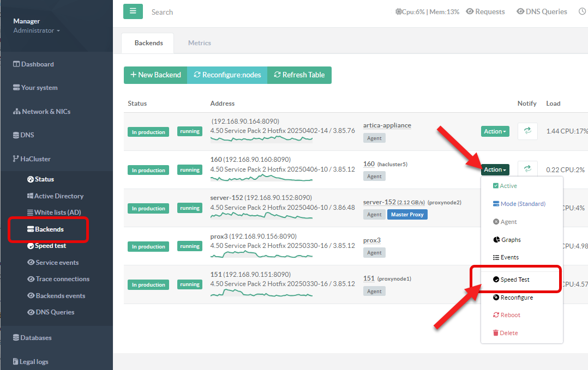Switch to the Metrics tab

click(200, 43)
